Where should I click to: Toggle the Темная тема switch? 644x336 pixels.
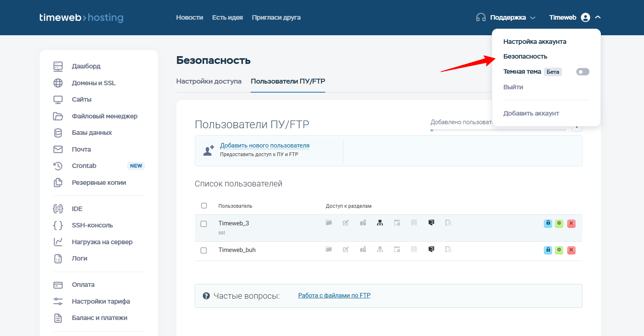pyautogui.click(x=582, y=72)
